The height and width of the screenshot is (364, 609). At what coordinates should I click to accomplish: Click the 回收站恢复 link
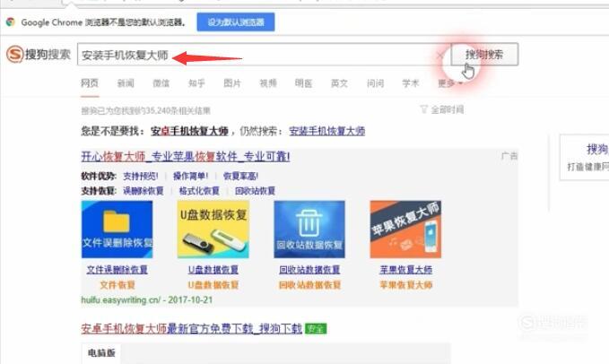pyautogui.click(x=256, y=191)
